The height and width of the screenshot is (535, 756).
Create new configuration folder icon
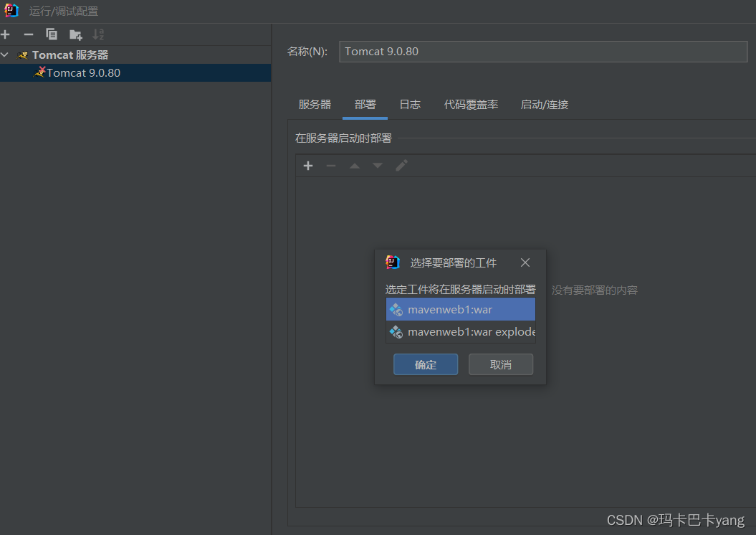point(76,34)
